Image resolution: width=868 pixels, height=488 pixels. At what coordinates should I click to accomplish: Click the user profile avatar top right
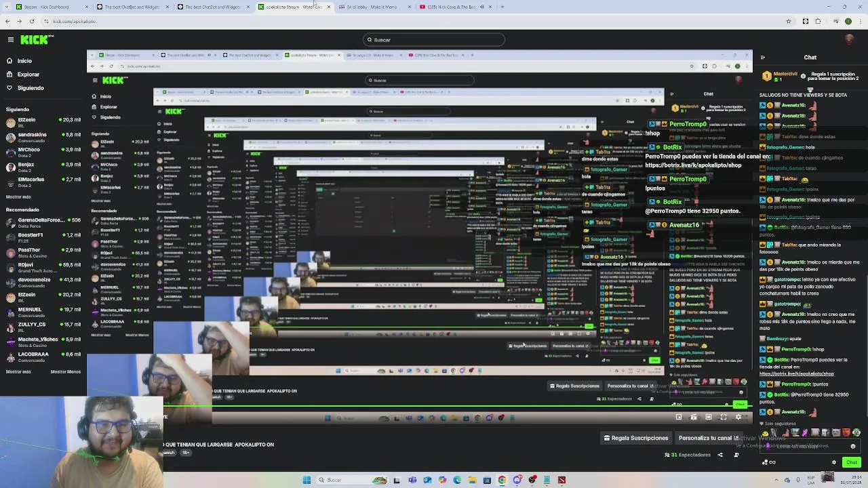(x=850, y=40)
